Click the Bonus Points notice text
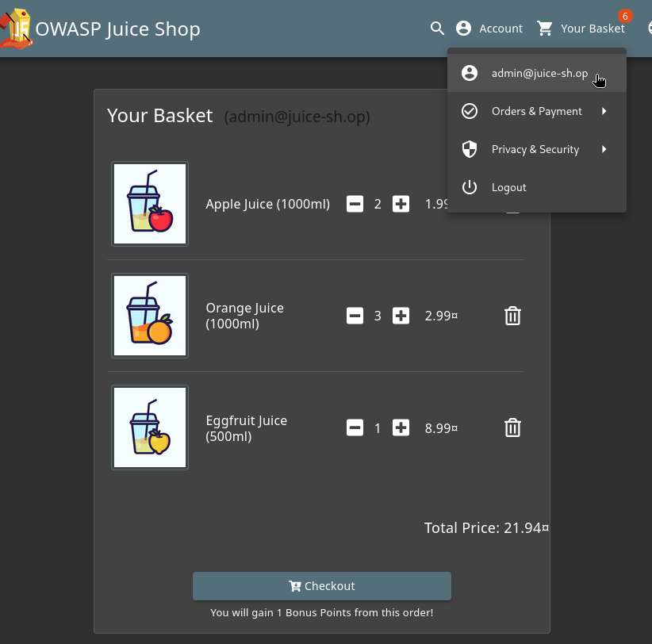The width and height of the screenshot is (652, 644). pyautogui.click(x=322, y=613)
